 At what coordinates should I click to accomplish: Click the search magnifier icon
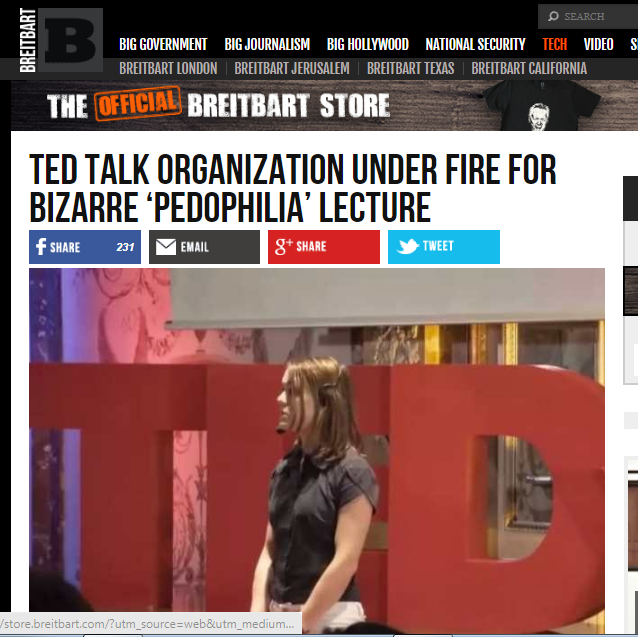coord(553,16)
